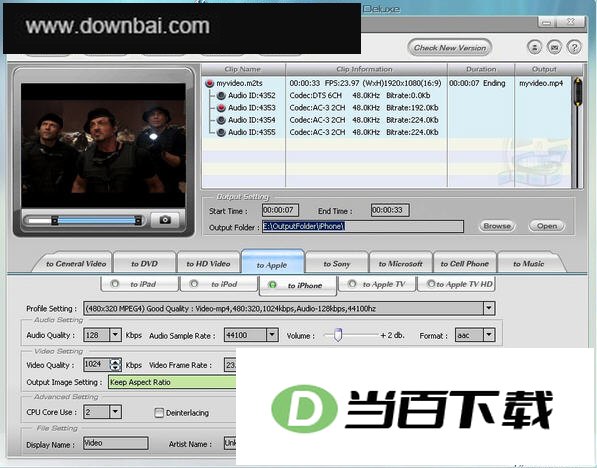Select the myvideo.mp4 output cell
This screenshot has width=597, height=468.
point(541,83)
